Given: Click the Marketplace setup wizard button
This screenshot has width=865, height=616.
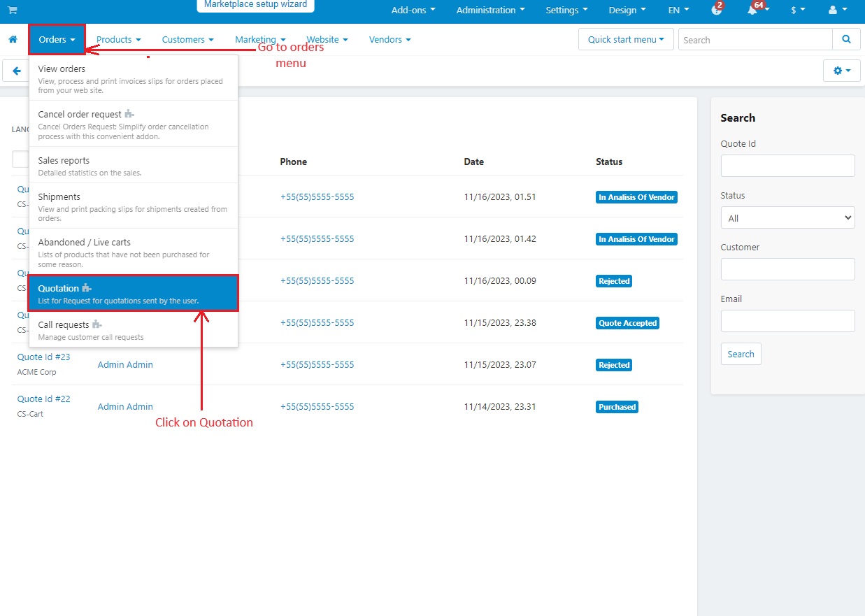Looking at the screenshot, I should coord(255,5).
